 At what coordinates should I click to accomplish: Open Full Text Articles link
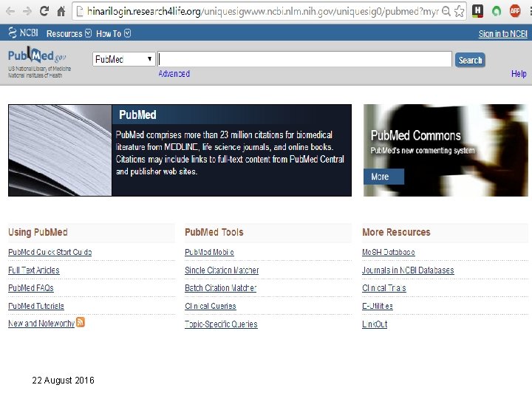(34, 270)
